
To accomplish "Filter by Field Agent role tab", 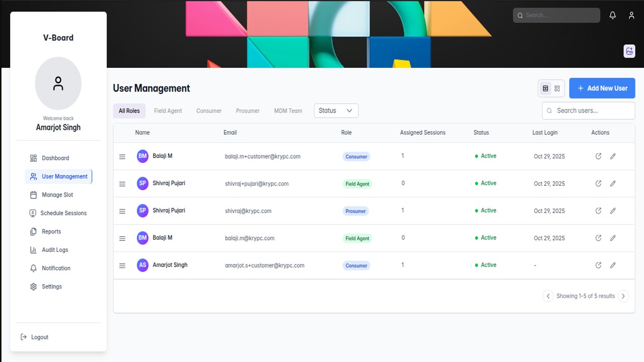I will click(x=168, y=111).
